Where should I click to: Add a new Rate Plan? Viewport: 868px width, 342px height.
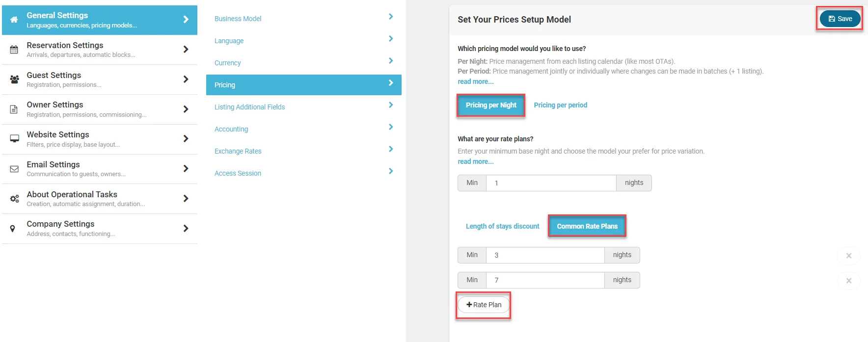click(484, 305)
